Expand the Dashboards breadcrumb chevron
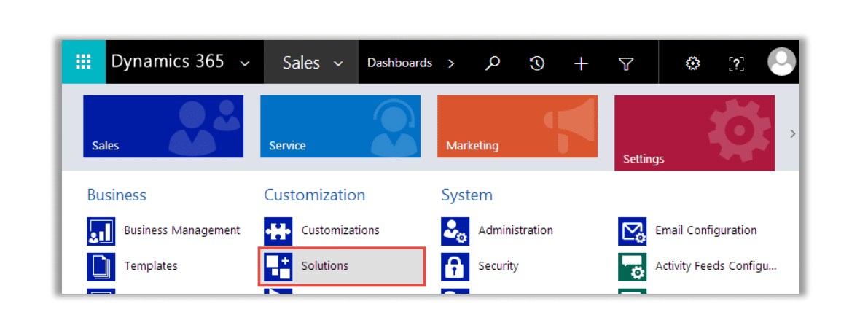 tap(451, 63)
